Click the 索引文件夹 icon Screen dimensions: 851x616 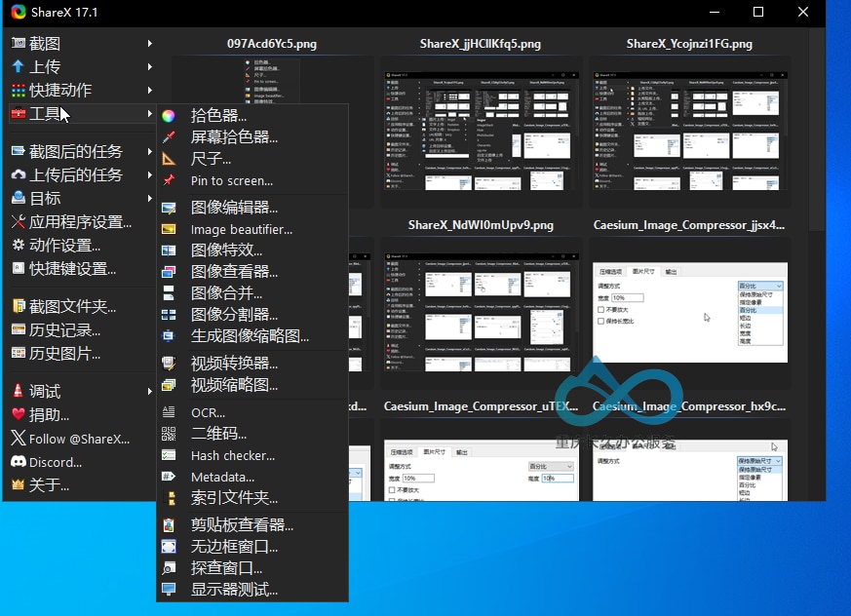coord(171,498)
